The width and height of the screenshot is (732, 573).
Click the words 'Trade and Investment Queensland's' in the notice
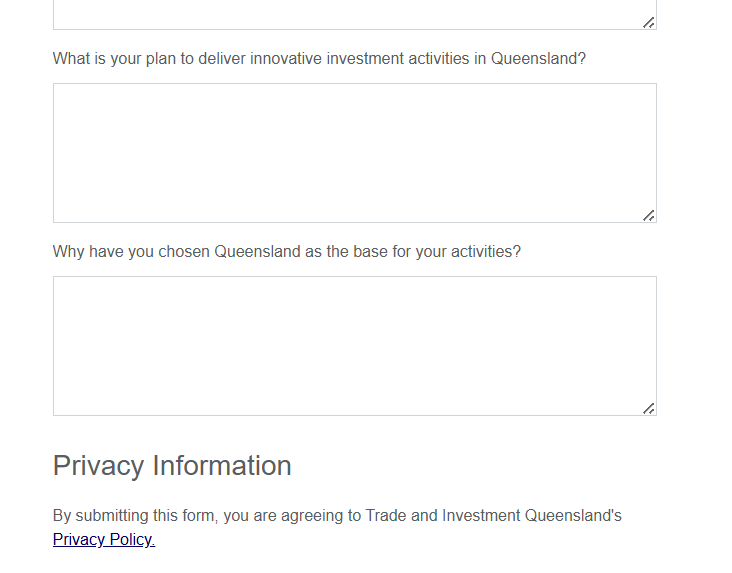(x=493, y=516)
